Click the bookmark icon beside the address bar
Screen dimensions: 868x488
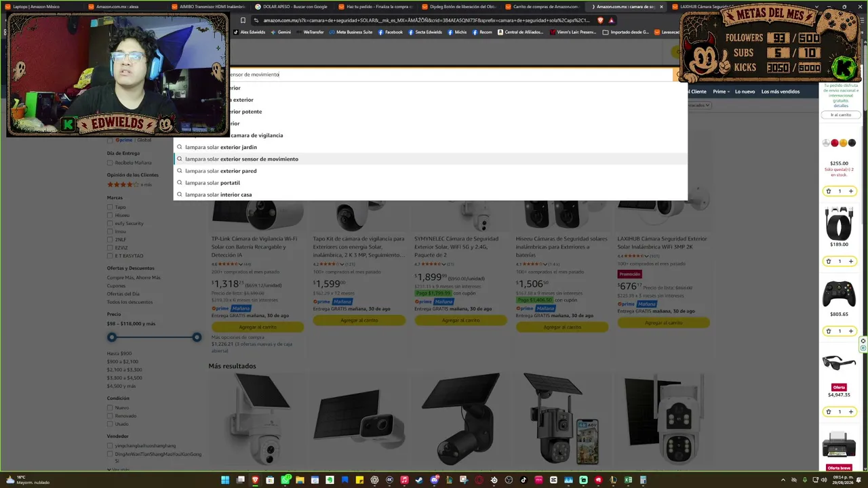pyautogui.click(x=243, y=20)
